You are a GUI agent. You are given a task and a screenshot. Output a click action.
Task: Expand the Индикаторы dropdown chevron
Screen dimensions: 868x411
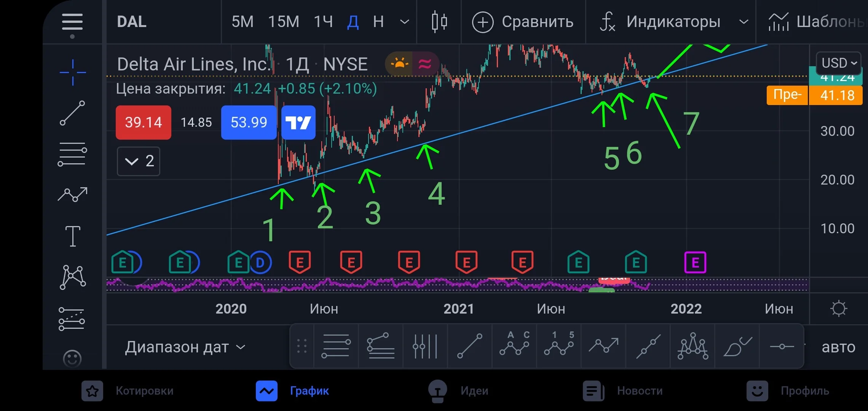(744, 22)
